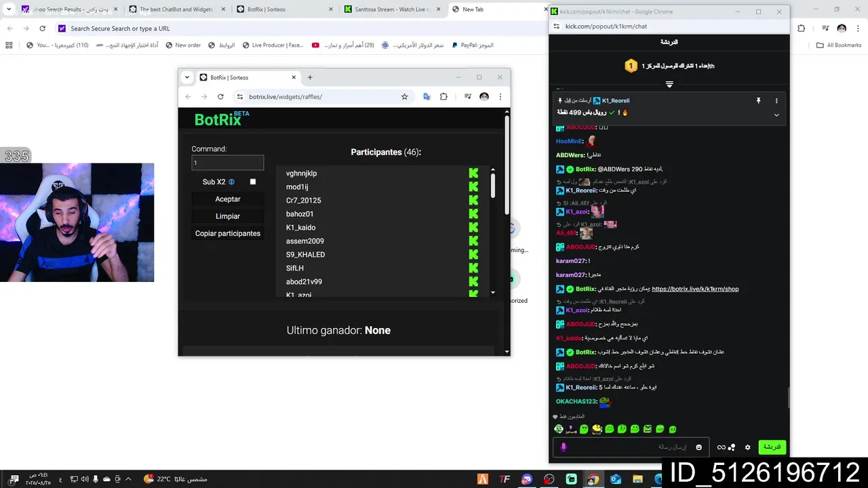Open All Bookmarks folder
Image resolution: width=868 pixels, height=488 pixels.
point(839,45)
